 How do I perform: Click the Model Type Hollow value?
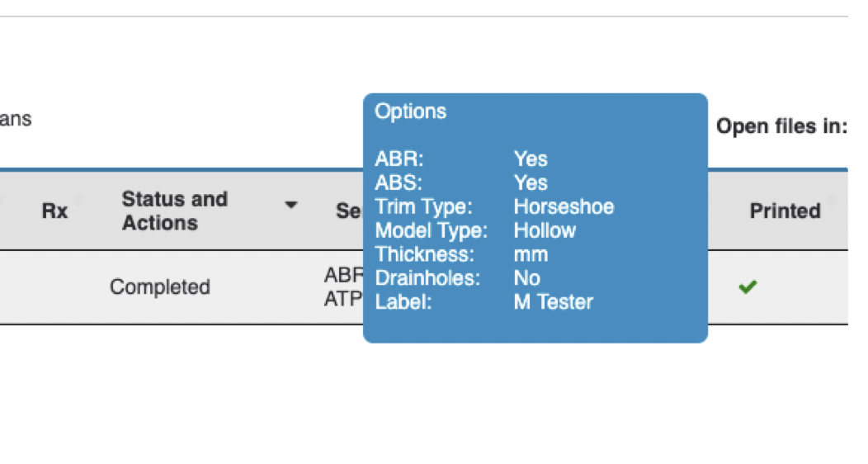pos(545,230)
